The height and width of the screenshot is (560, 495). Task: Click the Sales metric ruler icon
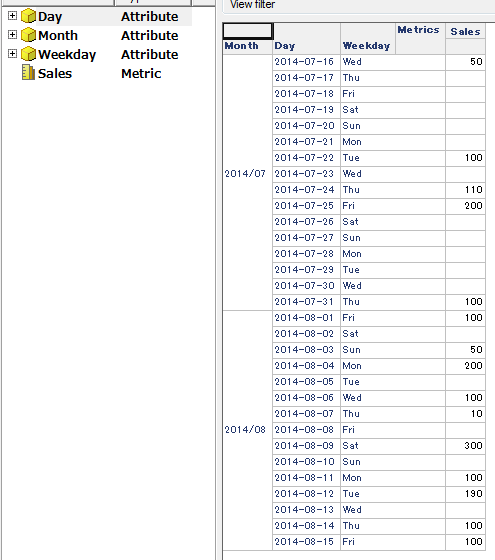[28, 72]
